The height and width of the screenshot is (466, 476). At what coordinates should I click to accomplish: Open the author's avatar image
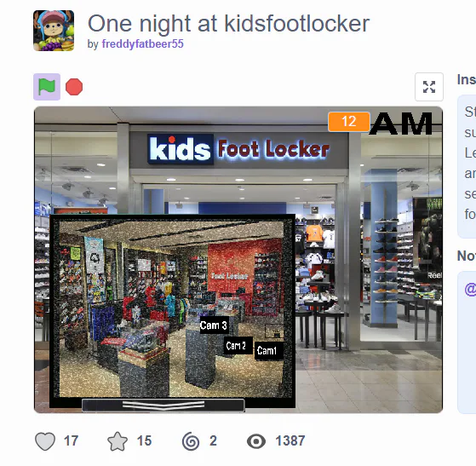(x=54, y=31)
